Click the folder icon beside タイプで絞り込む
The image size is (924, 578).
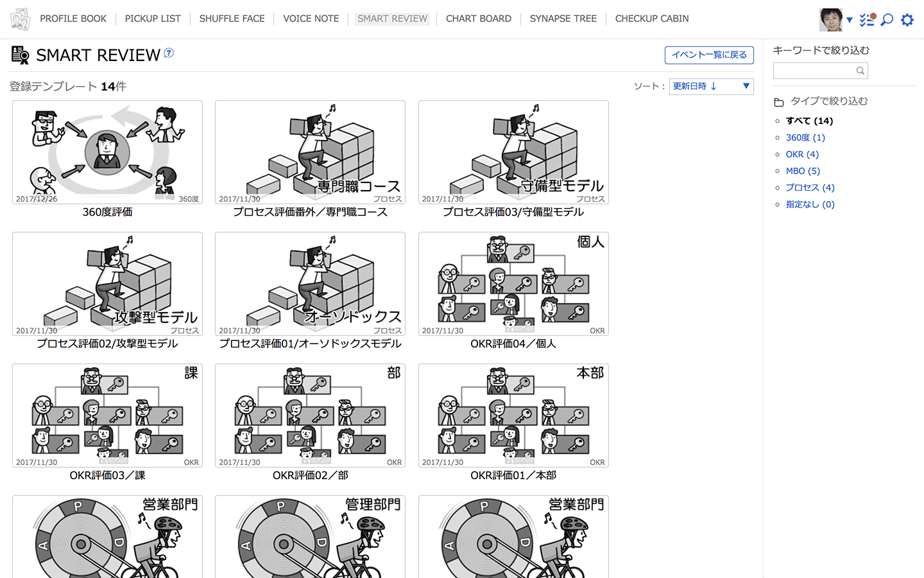pyautogui.click(x=779, y=102)
